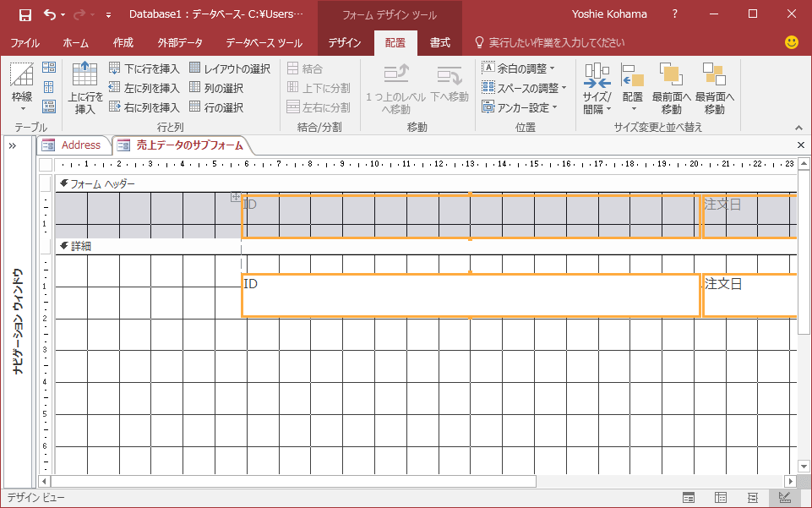Click 上に行を挿入 insert row above
Viewport: 812px width, 508px height.
point(85,88)
